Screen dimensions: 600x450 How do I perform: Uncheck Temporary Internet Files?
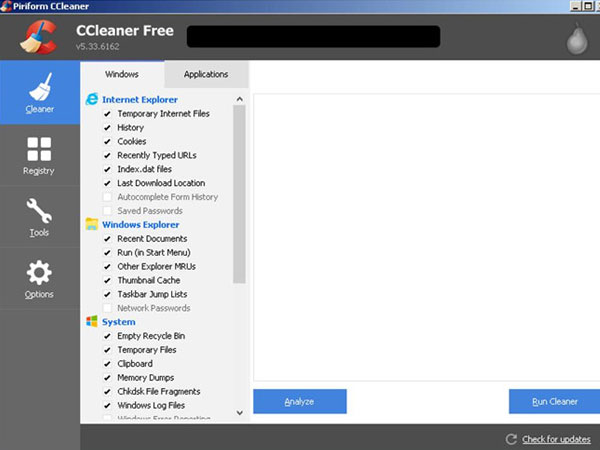coord(108,114)
